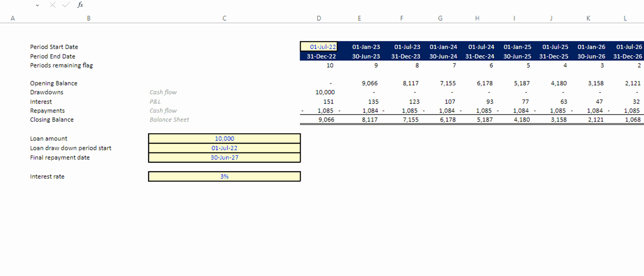Viewport: 644px width, 276px height.
Task: Click the Loan draw down period start cell
Action: click(224, 148)
